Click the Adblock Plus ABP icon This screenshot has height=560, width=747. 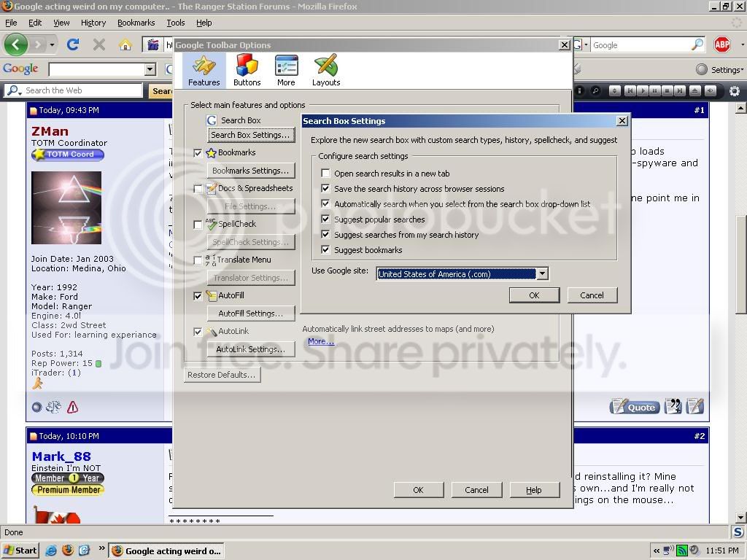click(722, 44)
